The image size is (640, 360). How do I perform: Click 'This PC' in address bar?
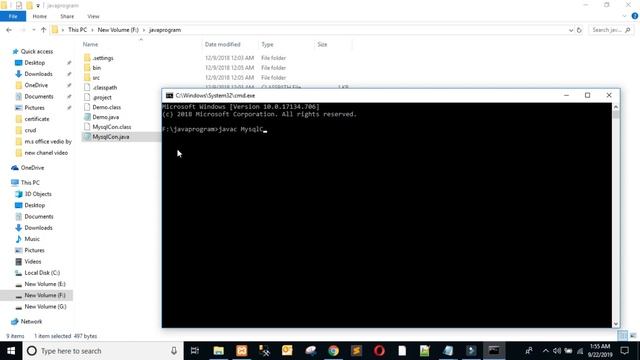(77, 30)
